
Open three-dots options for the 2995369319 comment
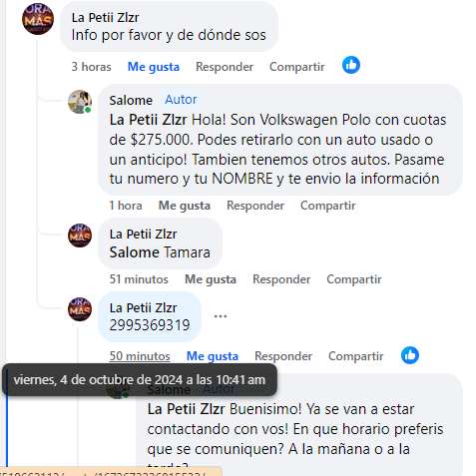[x=221, y=316]
